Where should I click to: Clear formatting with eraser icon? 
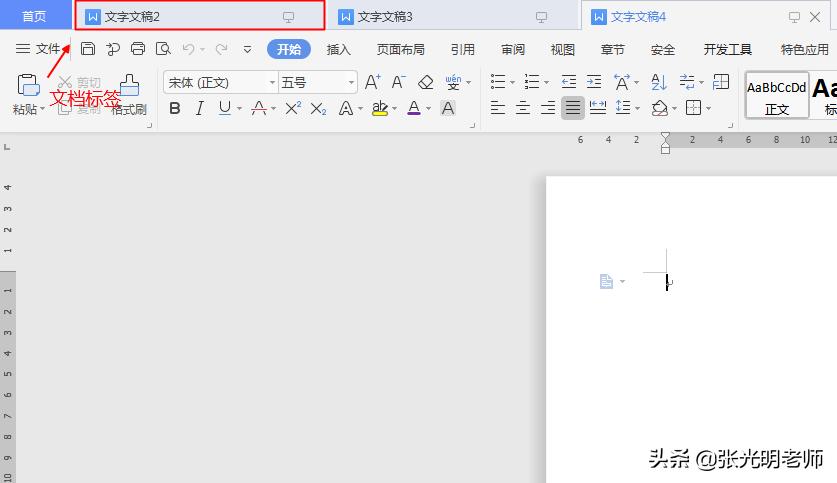pyautogui.click(x=425, y=82)
